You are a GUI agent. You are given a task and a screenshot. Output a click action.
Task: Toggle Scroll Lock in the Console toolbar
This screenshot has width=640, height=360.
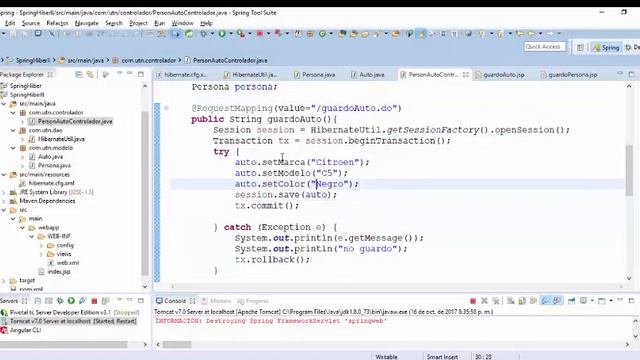coord(522,301)
